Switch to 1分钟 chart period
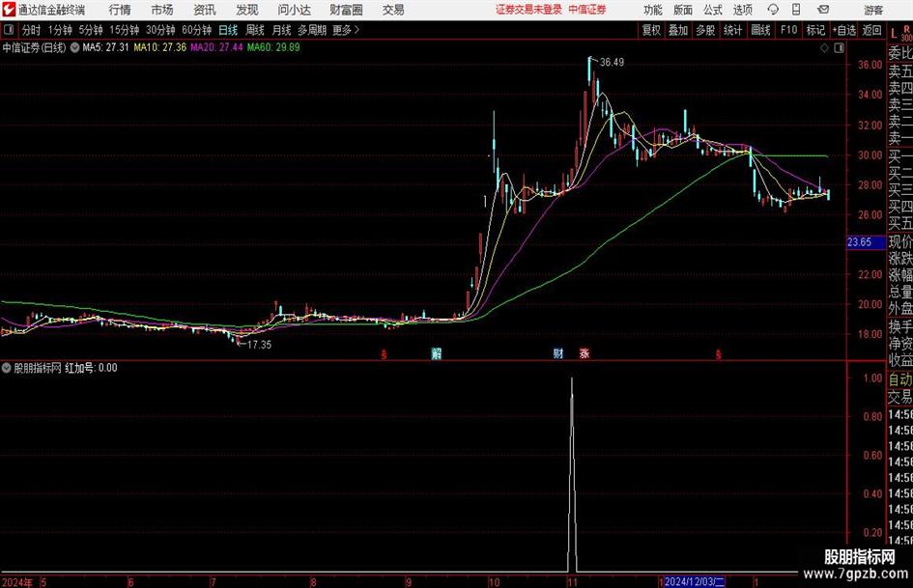Viewport: 913px width, 588px height. (60, 30)
